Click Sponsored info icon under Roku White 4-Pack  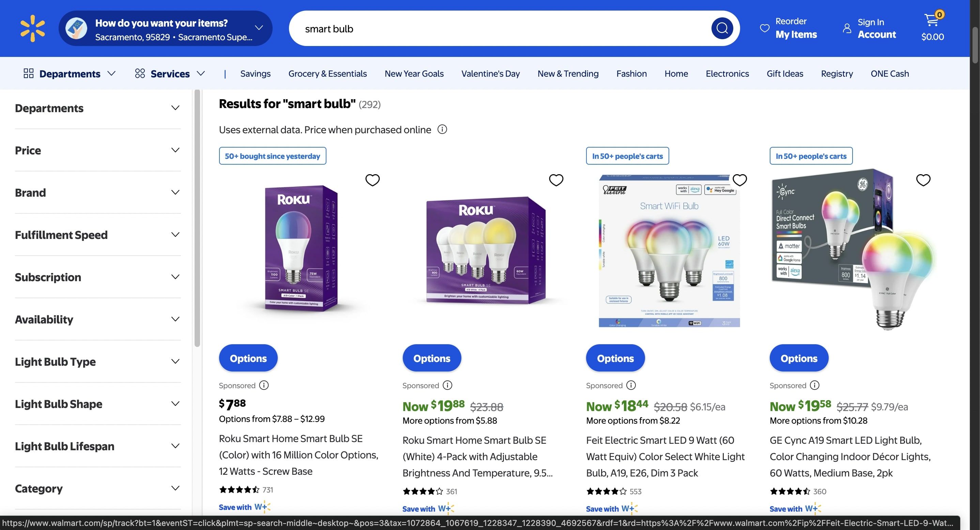447,385
